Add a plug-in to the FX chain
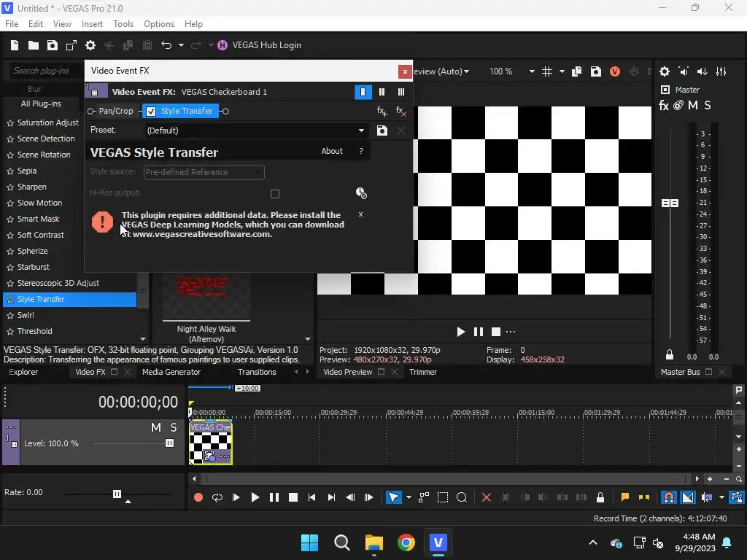Screen dimensions: 747x560 (382, 112)
